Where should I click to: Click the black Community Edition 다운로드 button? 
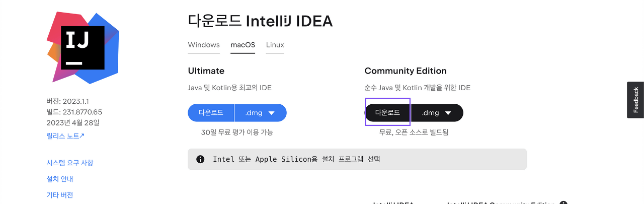point(387,112)
